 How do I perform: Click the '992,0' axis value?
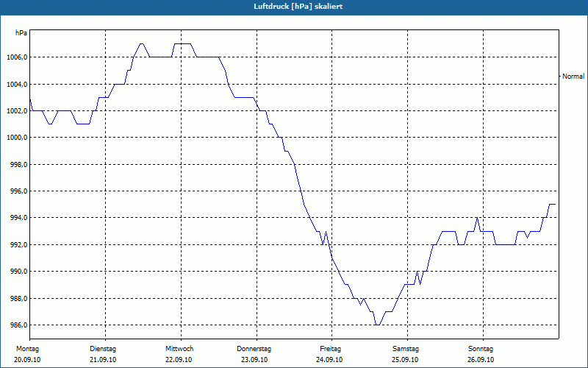18,245
